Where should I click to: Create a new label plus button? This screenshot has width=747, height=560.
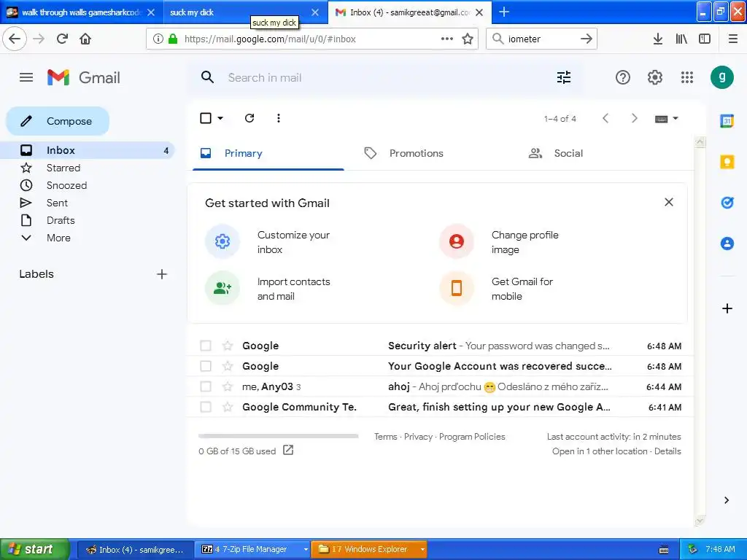162,274
